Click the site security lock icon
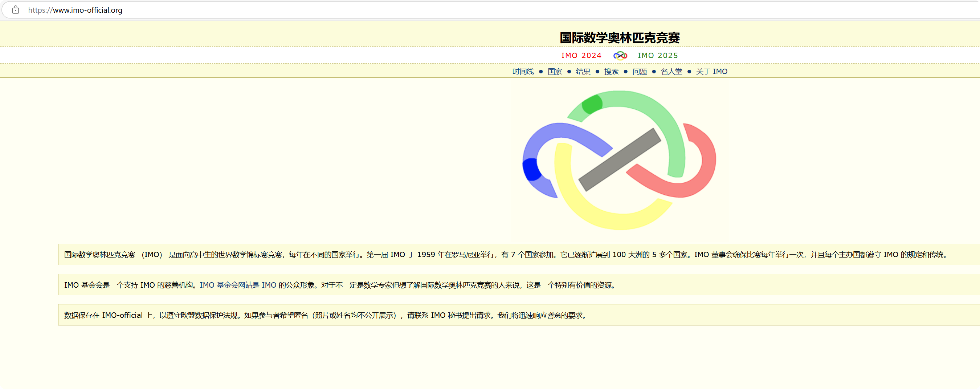980x389 pixels. [16, 10]
